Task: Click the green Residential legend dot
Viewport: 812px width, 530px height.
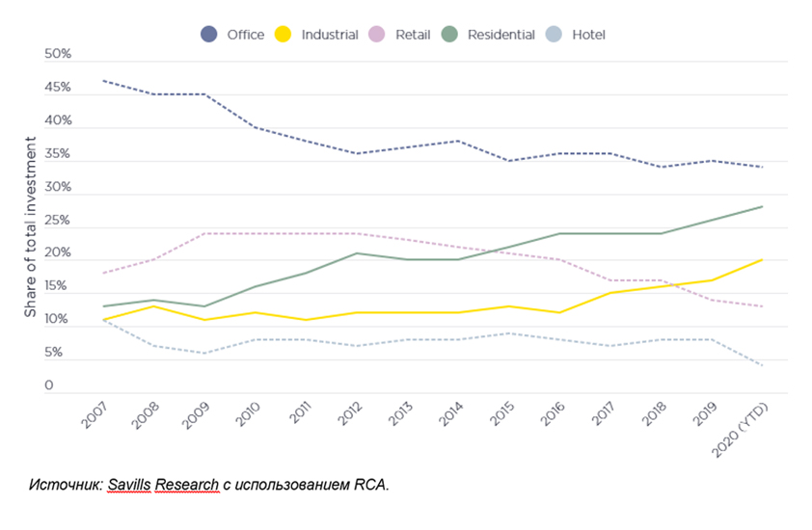Action: point(449,35)
